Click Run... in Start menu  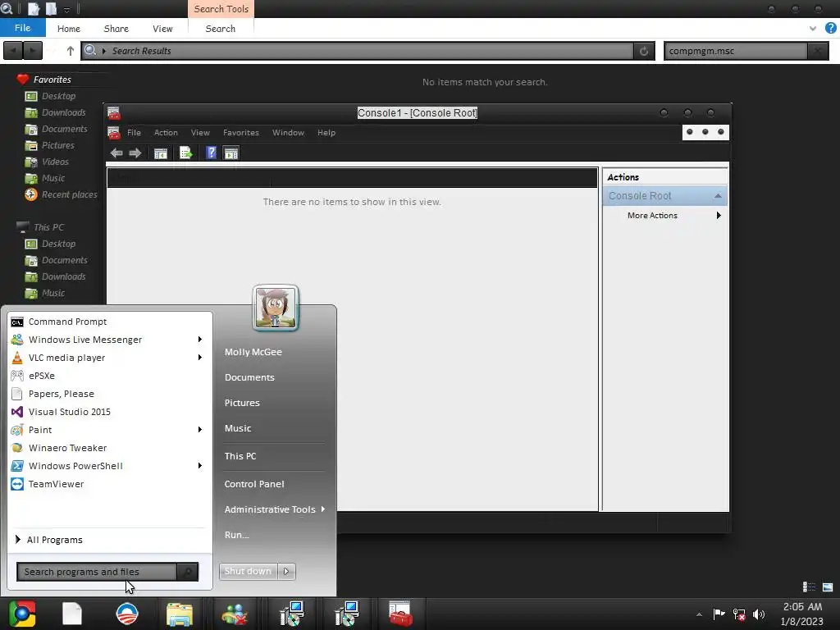(237, 535)
